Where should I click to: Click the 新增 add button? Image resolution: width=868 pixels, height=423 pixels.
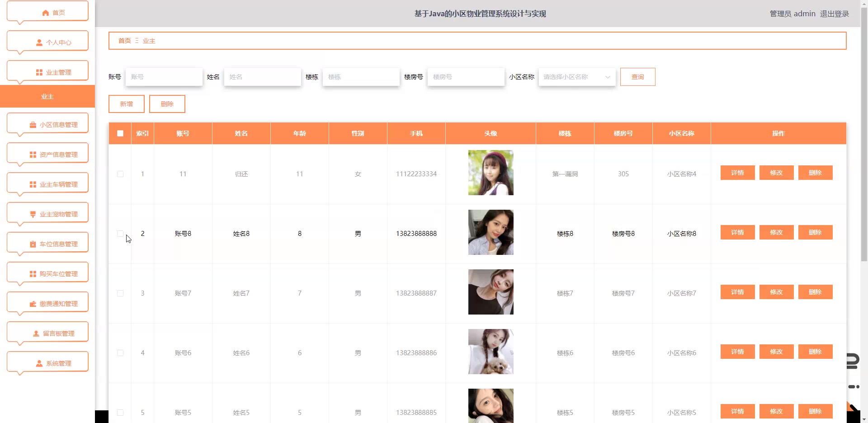[x=127, y=104]
